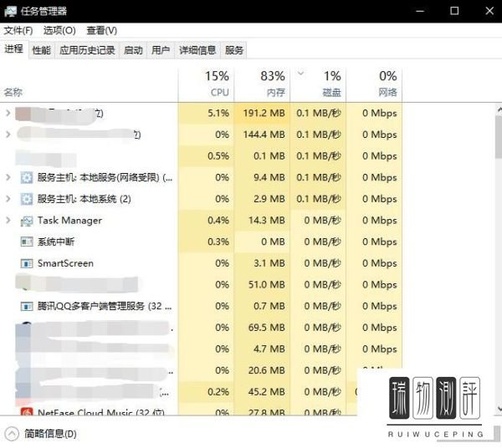Viewport: 502px width, 448px height.
Task: Switch to the 详细信息 tab
Action: pos(197,50)
